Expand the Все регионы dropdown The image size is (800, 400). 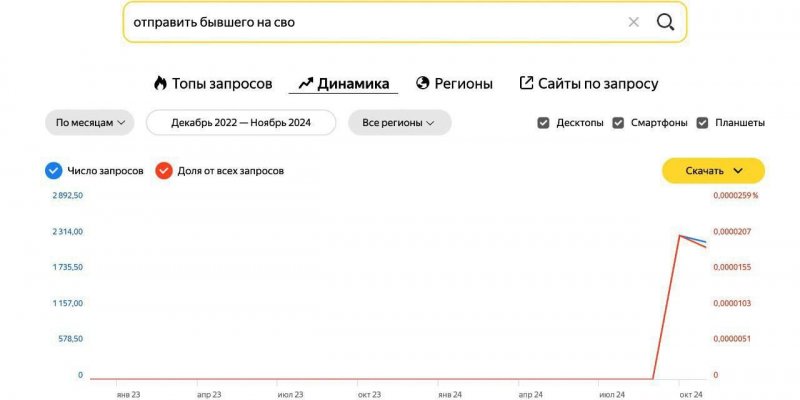point(399,122)
